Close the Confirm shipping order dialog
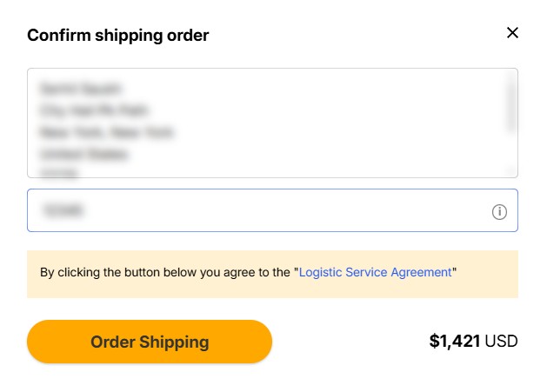This screenshot has width=547, height=392. [x=512, y=33]
